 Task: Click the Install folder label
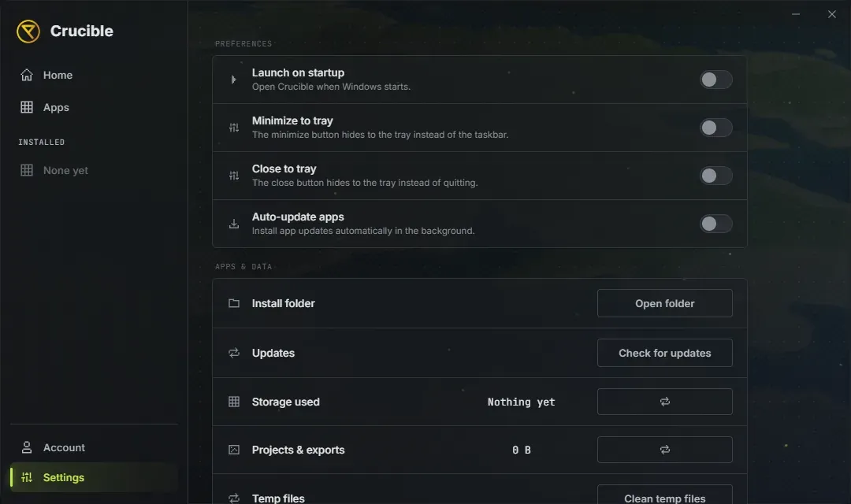point(284,303)
